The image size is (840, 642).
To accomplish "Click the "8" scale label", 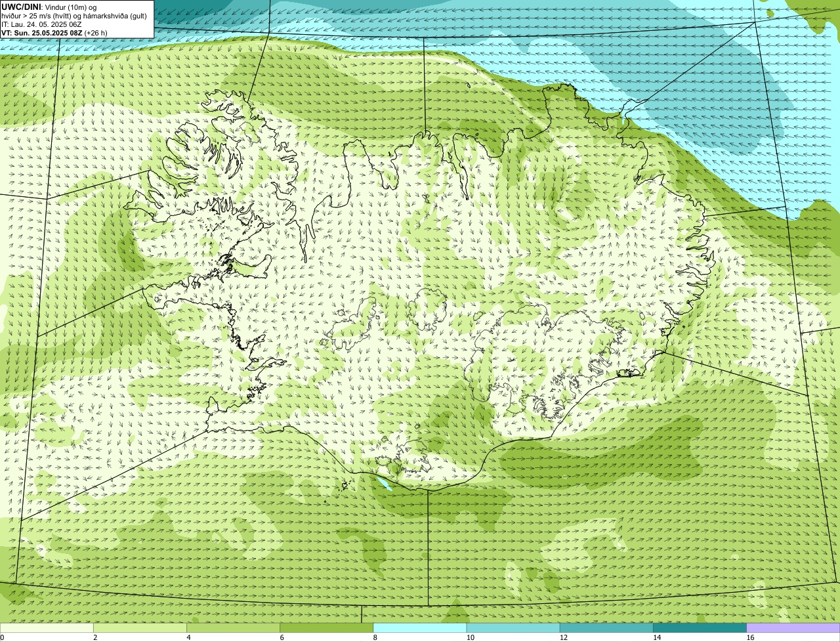I will 375,637.
